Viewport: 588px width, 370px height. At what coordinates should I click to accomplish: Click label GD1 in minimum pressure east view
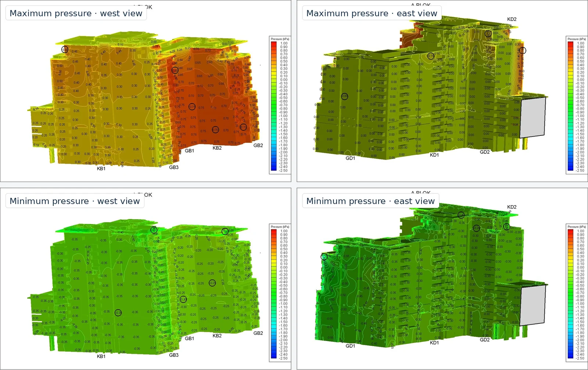pos(350,346)
